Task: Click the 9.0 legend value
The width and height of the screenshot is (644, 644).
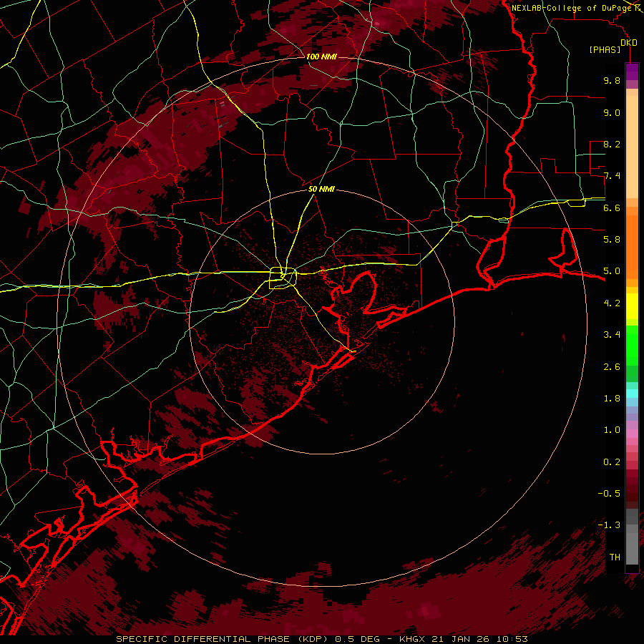Action: pos(612,112)
